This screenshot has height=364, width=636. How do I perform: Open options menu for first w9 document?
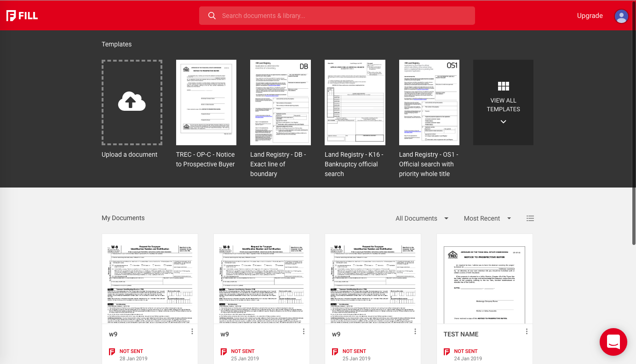point(192,331)
